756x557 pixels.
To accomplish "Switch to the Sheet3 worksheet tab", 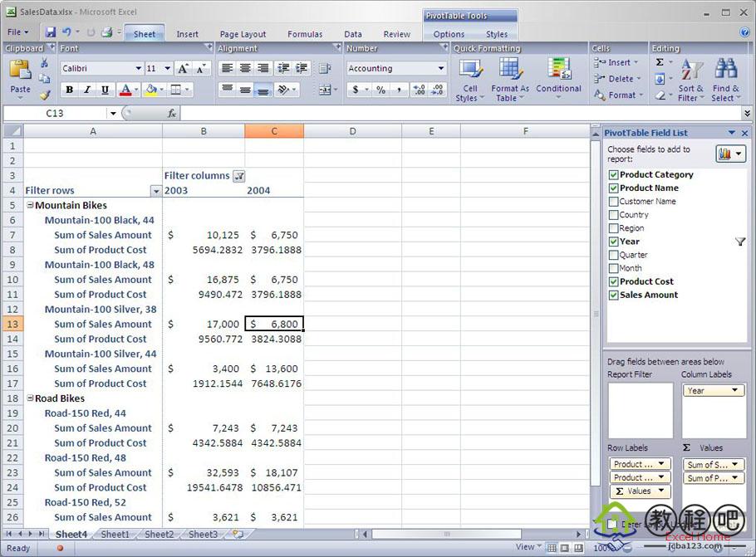I will (203, 535).
